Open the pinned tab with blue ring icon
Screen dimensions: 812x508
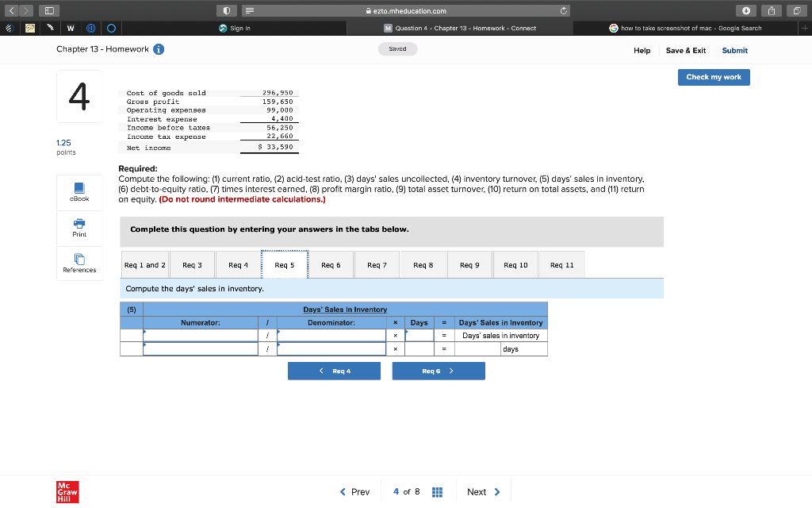pyautogui.click(x=111, y=28)
